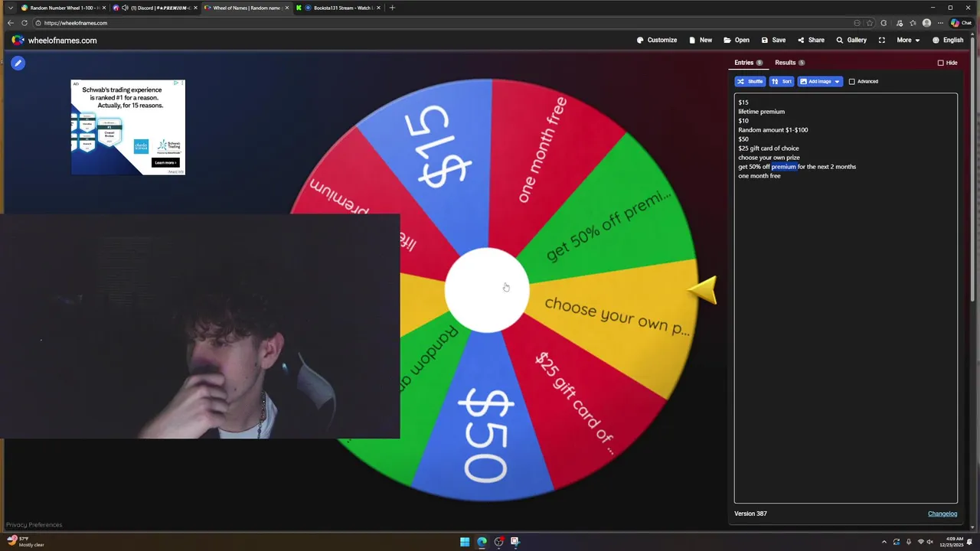
Task: Open the Customize wheel options
Action: (657, 40)
